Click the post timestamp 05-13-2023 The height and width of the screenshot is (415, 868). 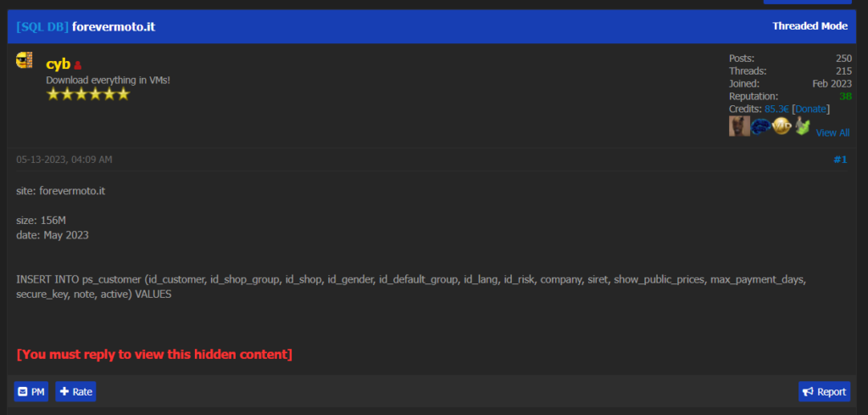tap(64, 159)
